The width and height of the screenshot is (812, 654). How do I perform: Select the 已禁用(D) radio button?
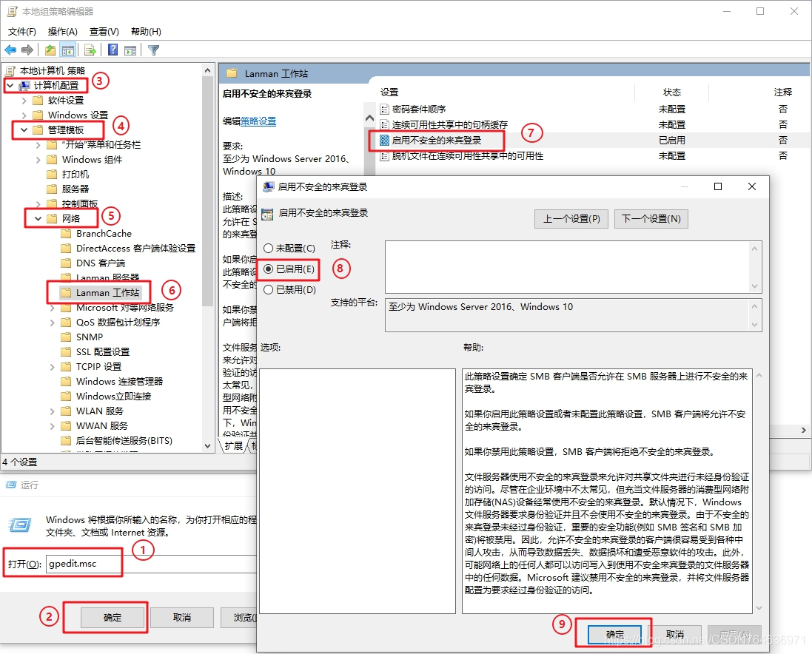pyautogui.click(x=268, y=290)
